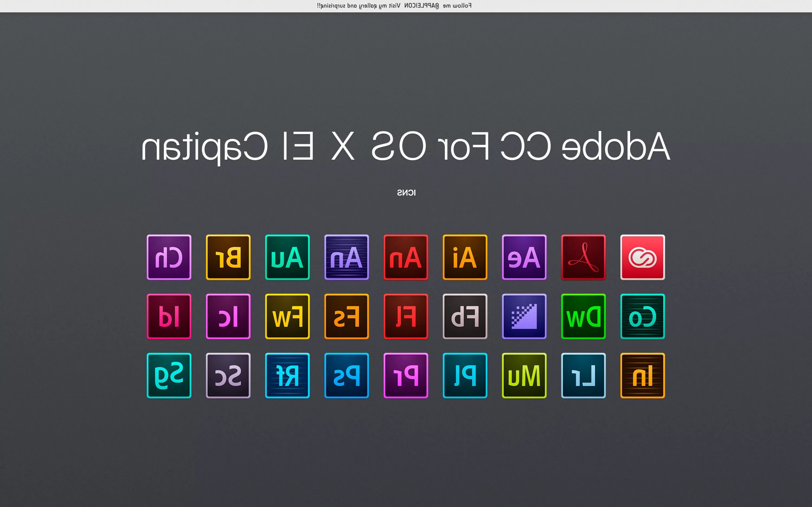
Task: Click the Creative Cloud red icon
Action: click(x=642, y=257)
